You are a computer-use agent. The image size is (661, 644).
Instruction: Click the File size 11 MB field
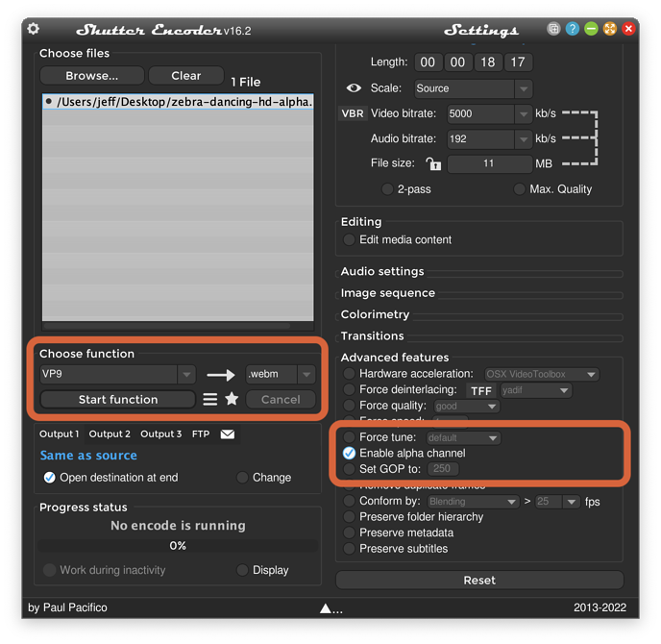coord(489,163)
